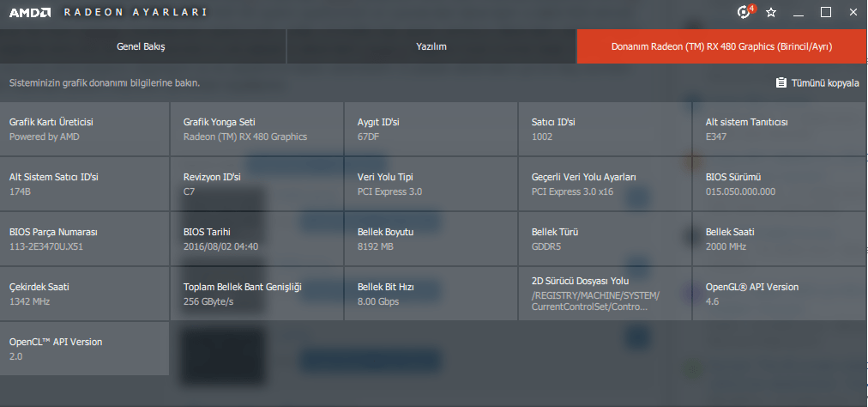Click the Sisteminizin grafik donanımı bilgilerine bakın text
The image size is (868, 407).
[105, 83]
